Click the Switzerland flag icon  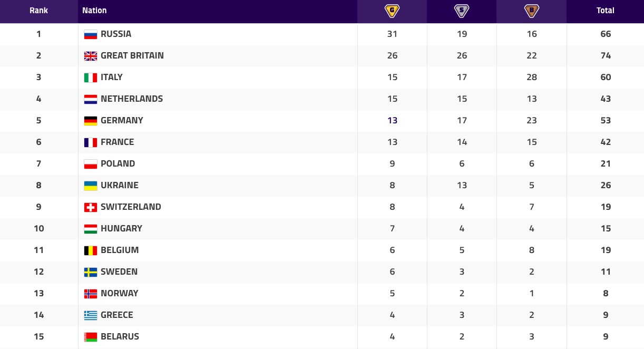(91, 207)
